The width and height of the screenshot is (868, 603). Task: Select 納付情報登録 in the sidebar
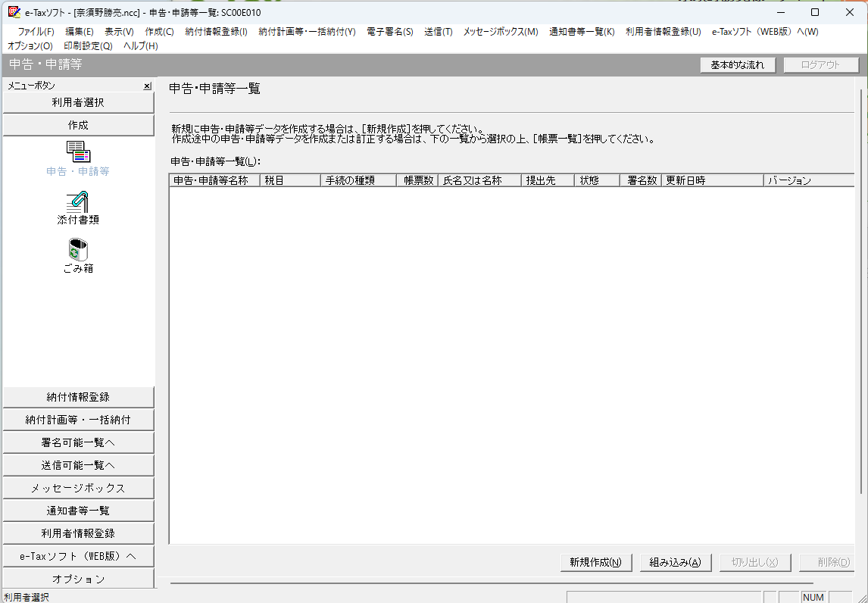[78, 397]
